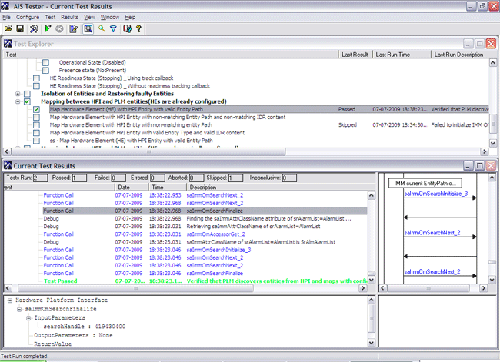Click the Last Run Description column header
This screenshot has height=362, width=500.
460,54
